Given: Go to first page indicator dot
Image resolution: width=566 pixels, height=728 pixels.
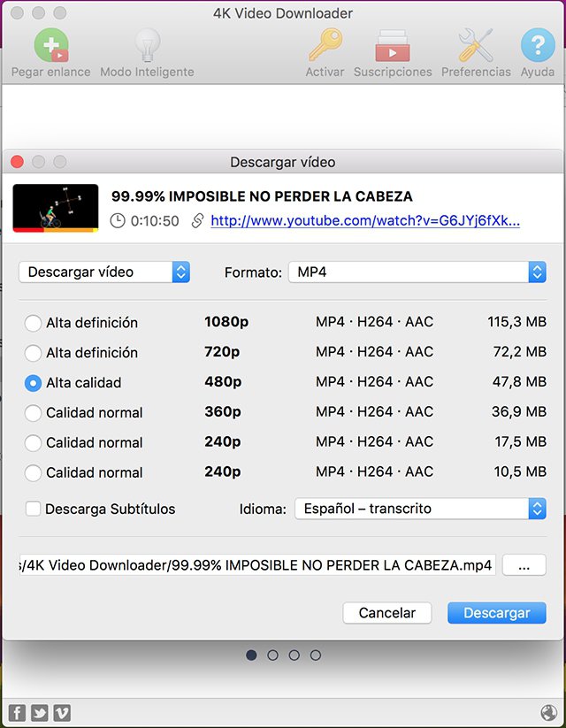Looking at the screenshot, I should 251,655.
